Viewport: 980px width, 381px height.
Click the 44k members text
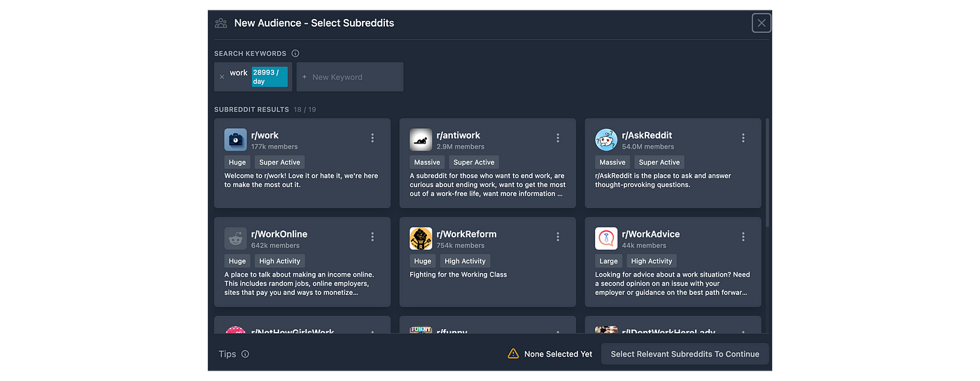pyautogui.click(x=644, y=246)
